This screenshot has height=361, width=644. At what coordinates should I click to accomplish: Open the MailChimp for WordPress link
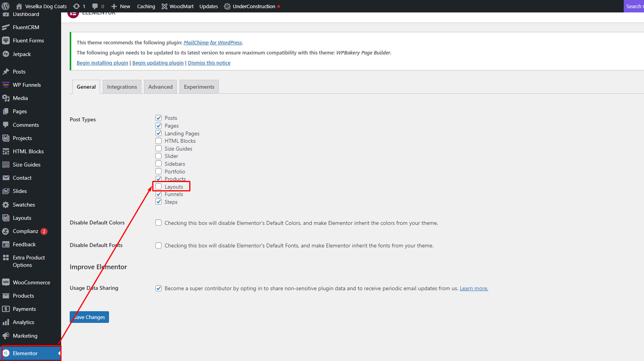(213, 42)
